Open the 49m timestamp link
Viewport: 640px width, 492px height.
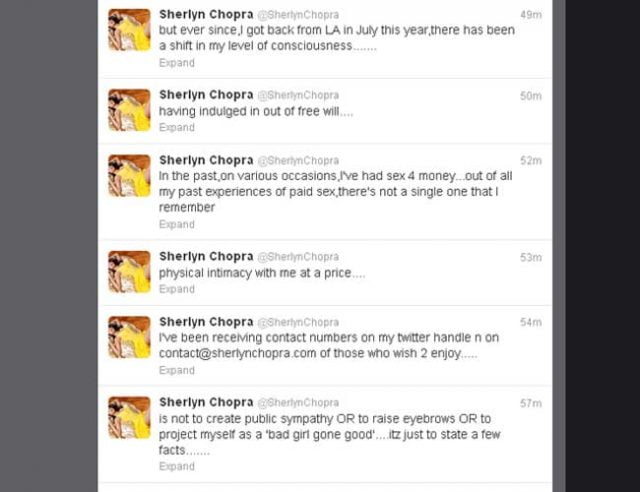(531, 15)
